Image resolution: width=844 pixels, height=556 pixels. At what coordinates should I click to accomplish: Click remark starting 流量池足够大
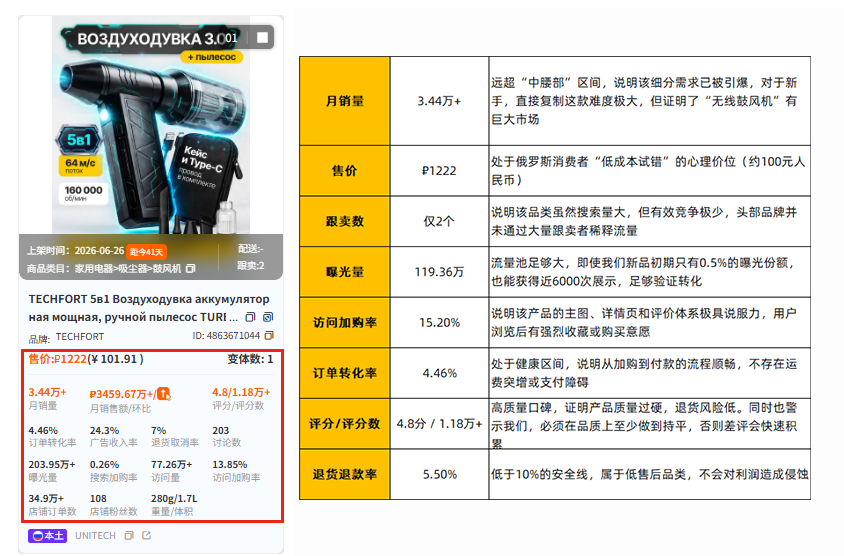coord(644,272)
